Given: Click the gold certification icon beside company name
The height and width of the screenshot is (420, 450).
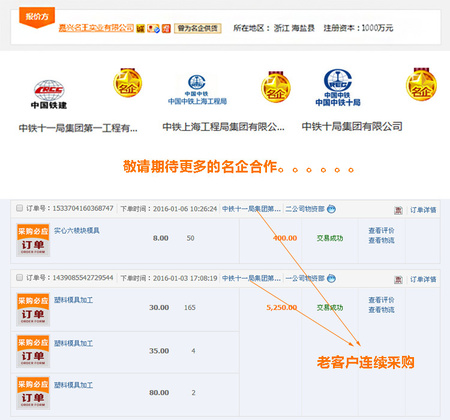Looking at the screenshot, I should 141,28.
